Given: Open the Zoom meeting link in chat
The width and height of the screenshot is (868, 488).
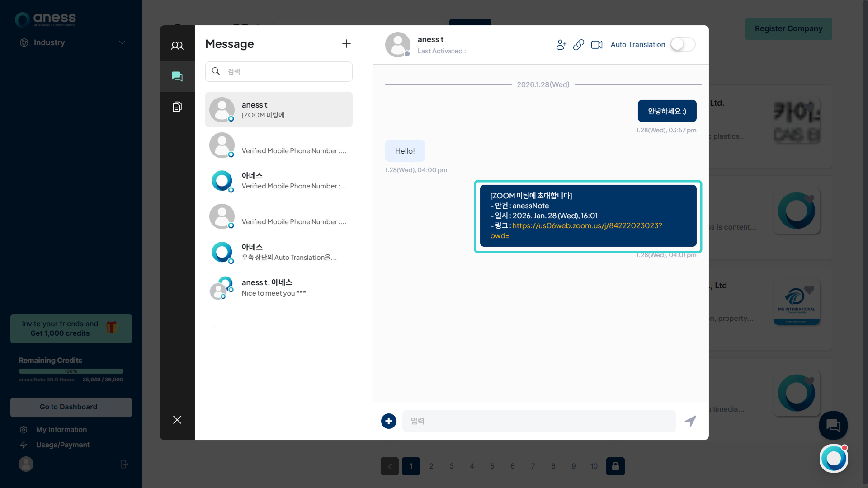Looking at the screenshot, I should tap(587, 225).
